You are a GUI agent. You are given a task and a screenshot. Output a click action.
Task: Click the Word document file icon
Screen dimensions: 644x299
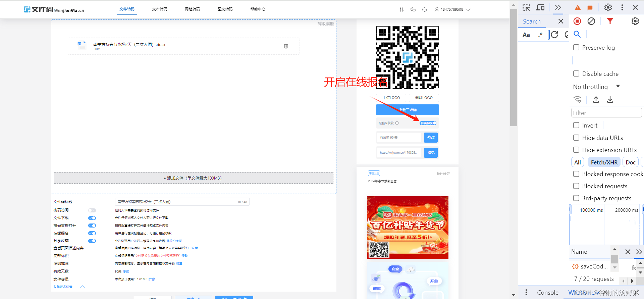pos(82,45)
